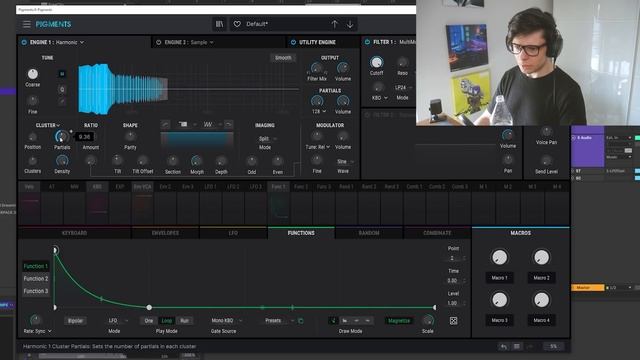Click the last shape curve icon right of waveform selector
This screenshot has width=640, height=360.
(x=229, y=124)
